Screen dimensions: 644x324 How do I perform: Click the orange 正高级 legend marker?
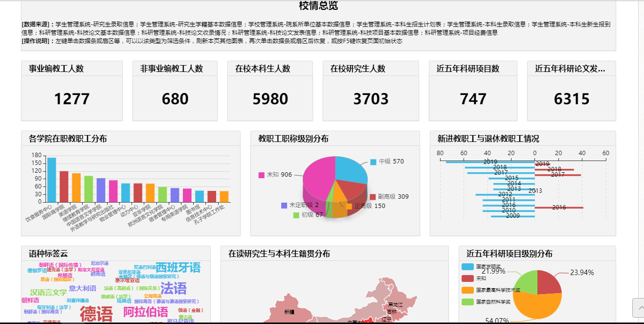(349, 206)
